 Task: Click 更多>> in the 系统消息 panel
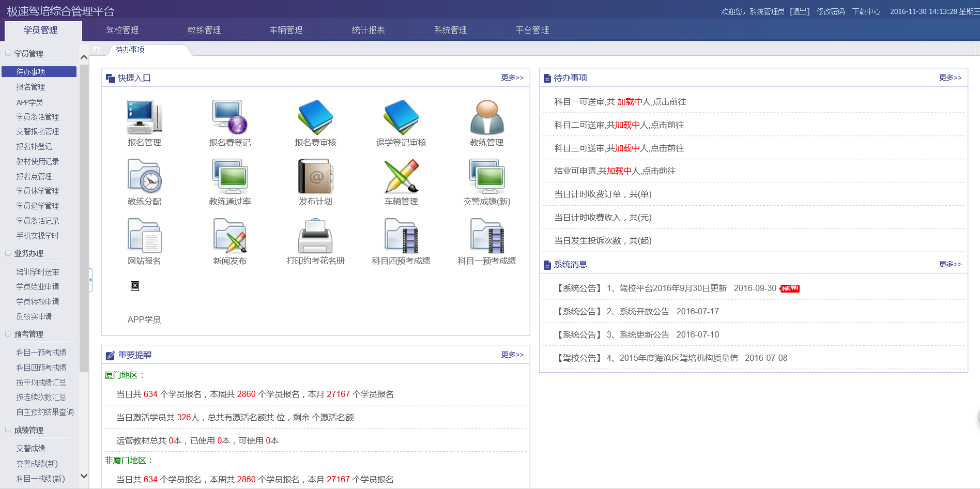(950, 264)
